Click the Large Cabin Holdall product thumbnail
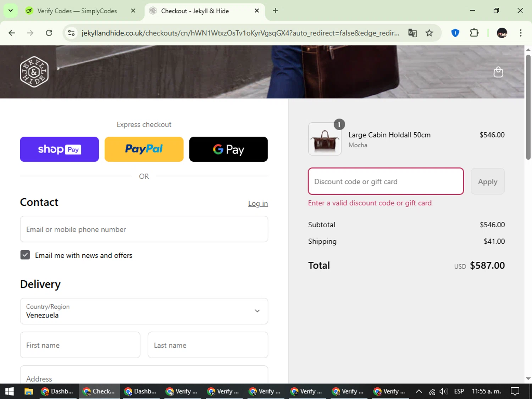Viewport: 532px width, 399px height. pos(325,139)
